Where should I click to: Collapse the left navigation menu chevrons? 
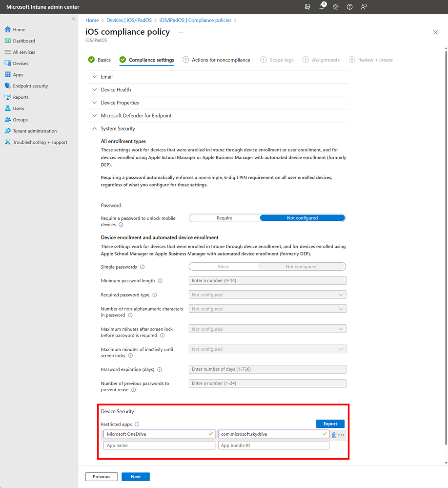click(x=74, y=19)
